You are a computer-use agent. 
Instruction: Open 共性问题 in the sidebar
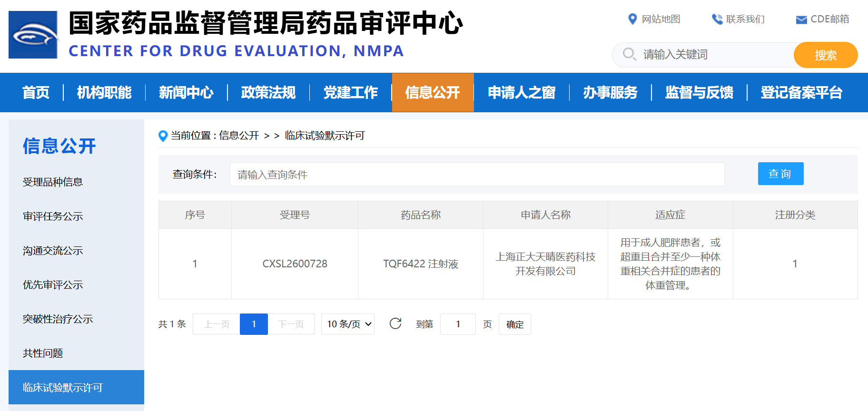click(43, 353)
